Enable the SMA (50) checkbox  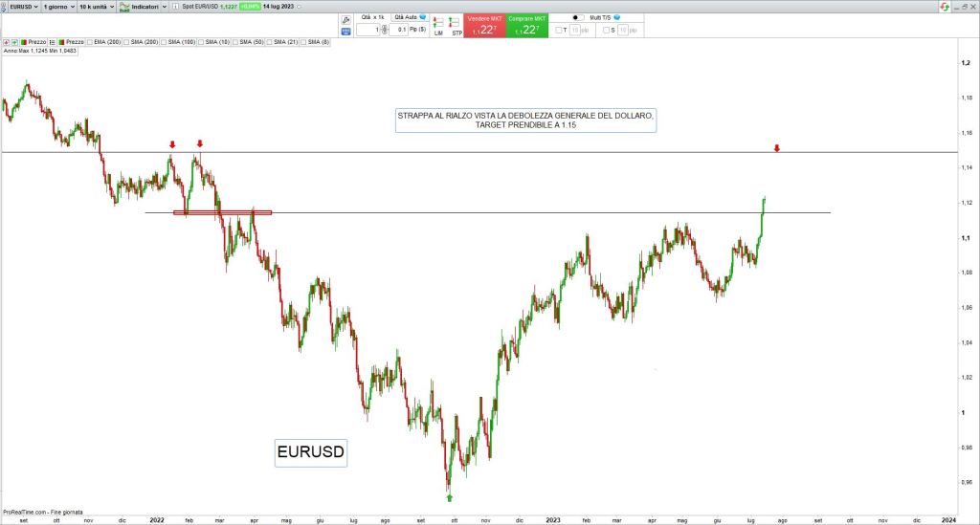235,42
